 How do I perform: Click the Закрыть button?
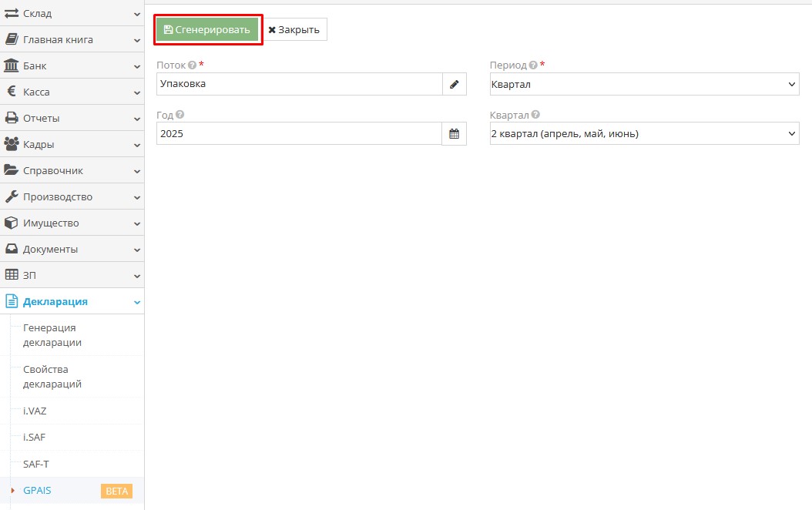(294, 29)
